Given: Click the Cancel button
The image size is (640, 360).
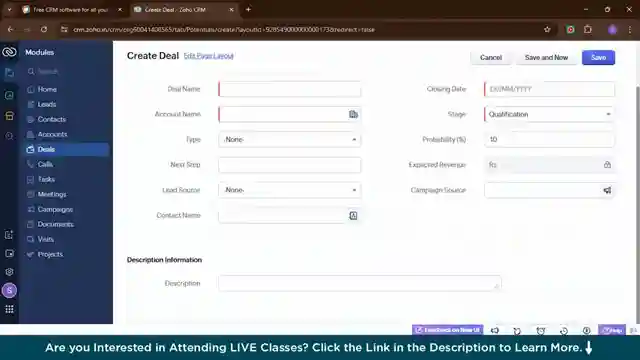Looking at the screenshot, I should tap(491, 58).
